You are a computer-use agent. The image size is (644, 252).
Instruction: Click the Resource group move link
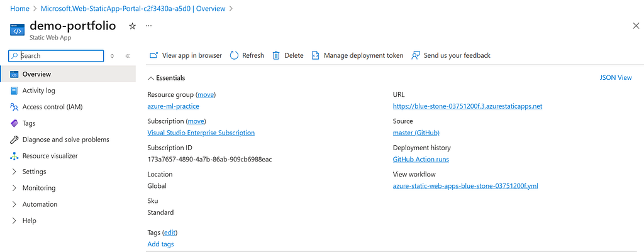(x=206, y=95)
